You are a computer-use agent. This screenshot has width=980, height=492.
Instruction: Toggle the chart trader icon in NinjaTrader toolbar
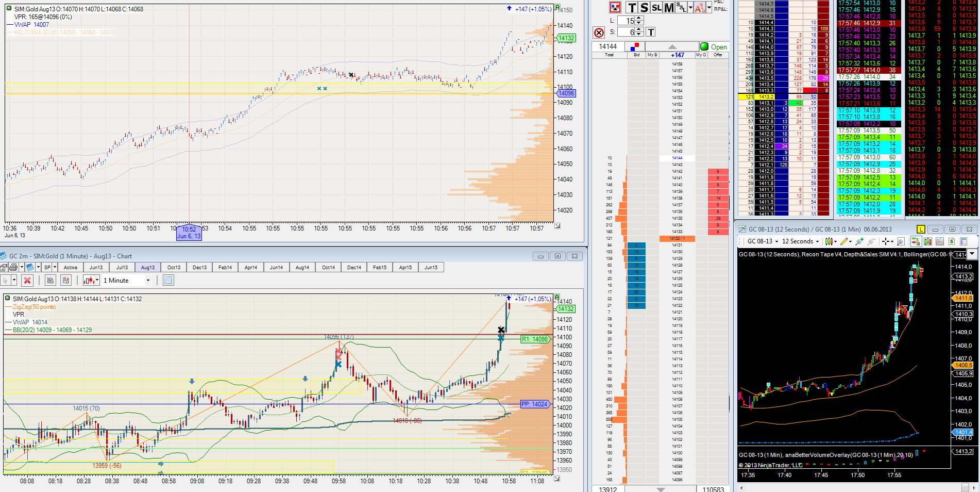(916, 241)
